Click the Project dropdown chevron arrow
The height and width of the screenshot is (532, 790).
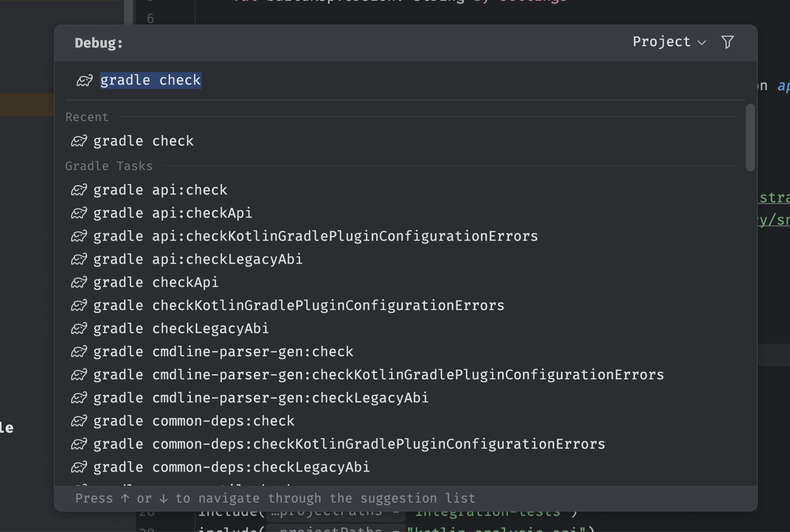coord(702,42)
